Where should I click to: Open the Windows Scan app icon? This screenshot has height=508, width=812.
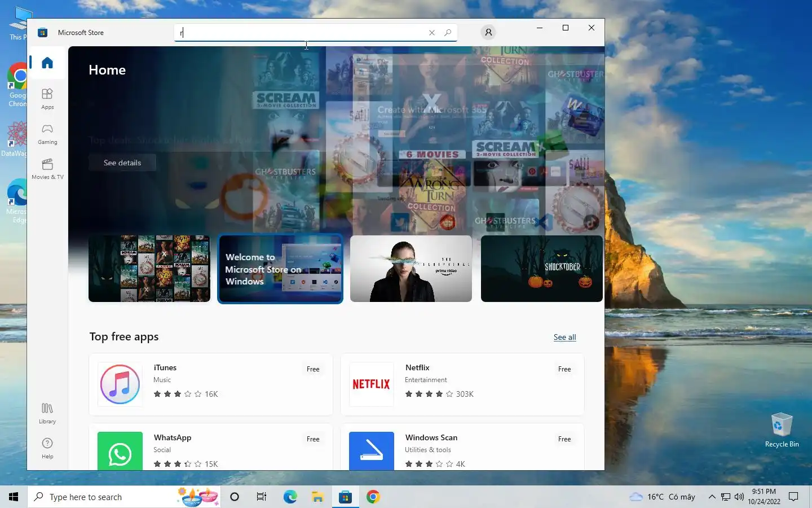point(372,450)
